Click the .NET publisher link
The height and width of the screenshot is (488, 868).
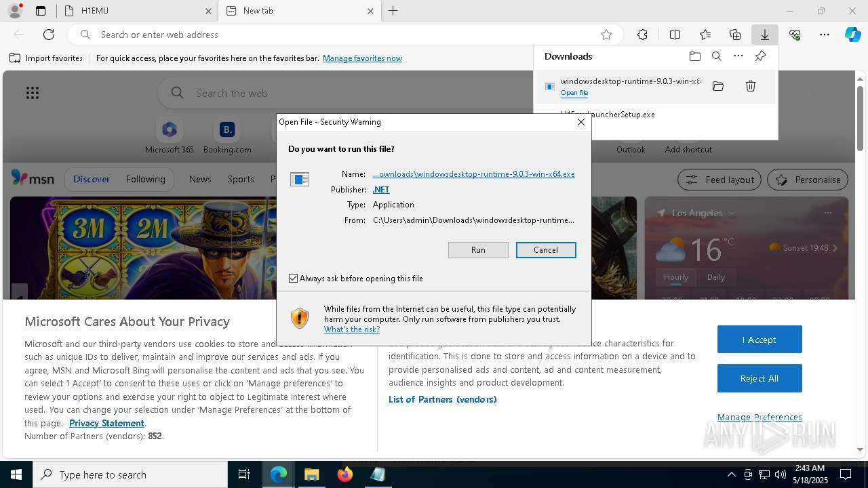381,190
